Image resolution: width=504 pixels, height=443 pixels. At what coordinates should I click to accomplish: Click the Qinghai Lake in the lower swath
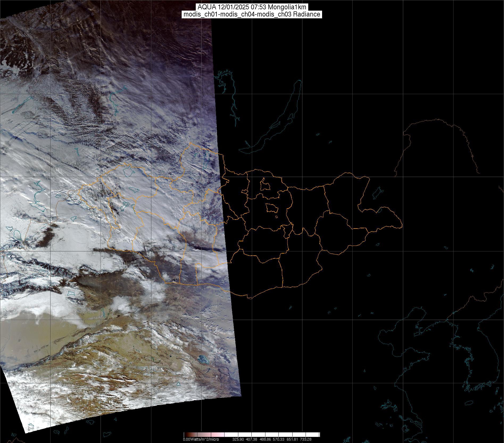tap(202, 360)
